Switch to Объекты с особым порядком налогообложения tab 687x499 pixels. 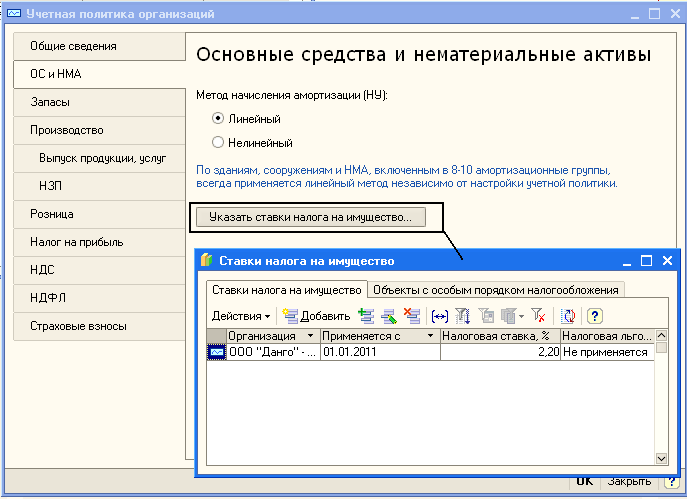click(496, 290)
